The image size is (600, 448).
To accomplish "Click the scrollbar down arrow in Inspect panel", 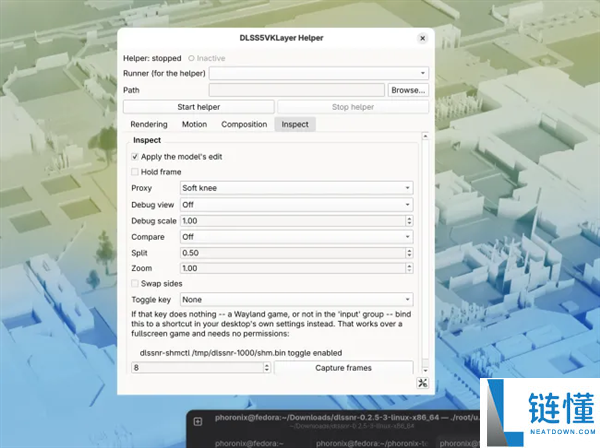I will coord(425,370).
